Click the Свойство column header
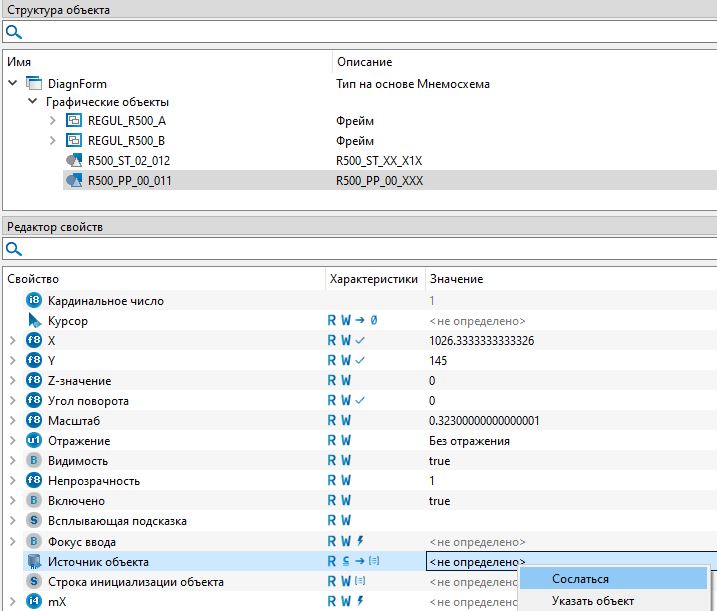 click(34, 279)
